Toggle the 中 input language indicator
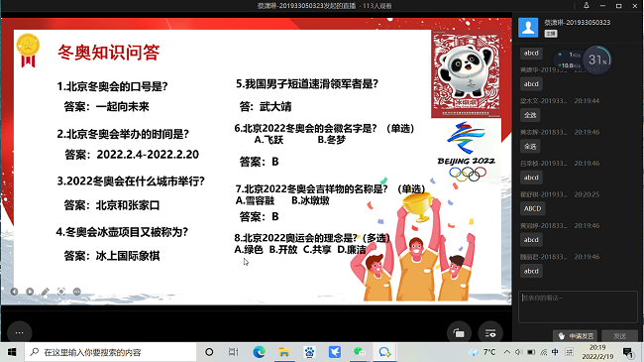 pos(555,352)
